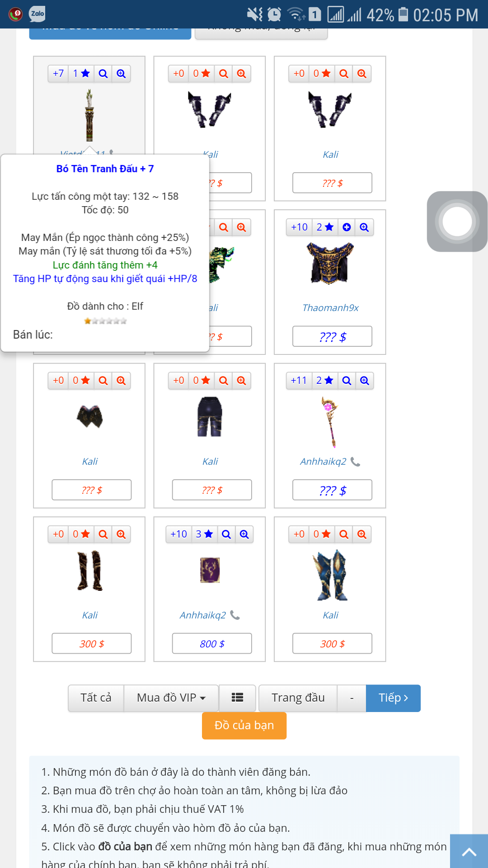Tap floating assistive touch circle

pos(457,222)
